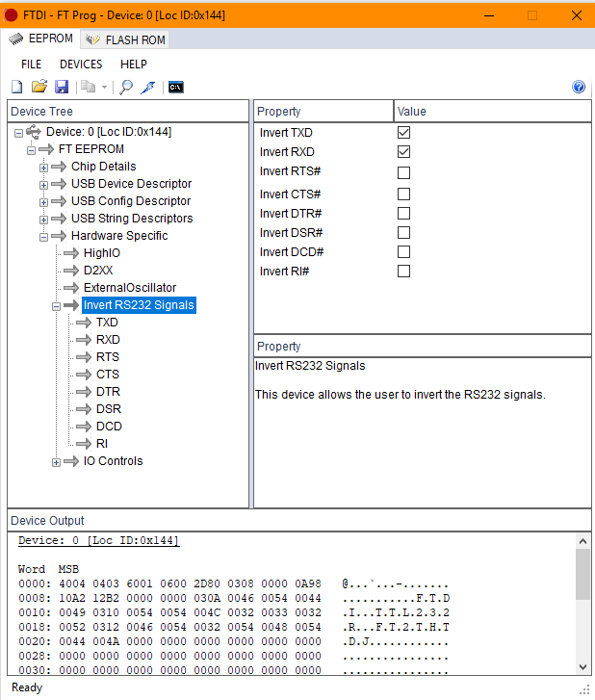
Task: Uncheck the Invert TXD checkbox
Action: coord(404,133)
